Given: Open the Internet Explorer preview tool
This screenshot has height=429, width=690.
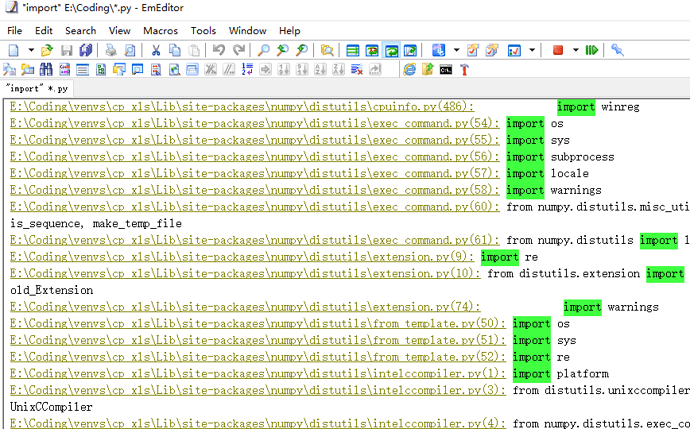Looking at the screenshot, I should pyautogui.click(x=410, y=69).
